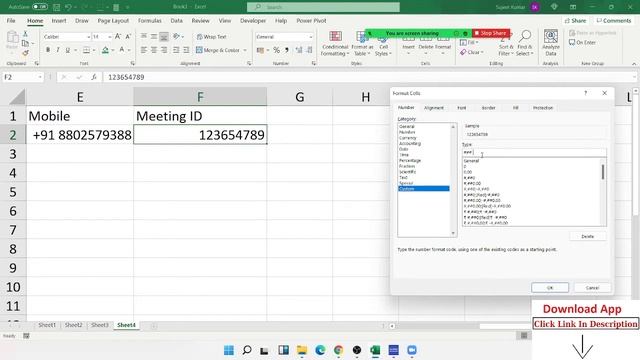Open number format General dropdown
640x360 pixels.
point(311,37)
